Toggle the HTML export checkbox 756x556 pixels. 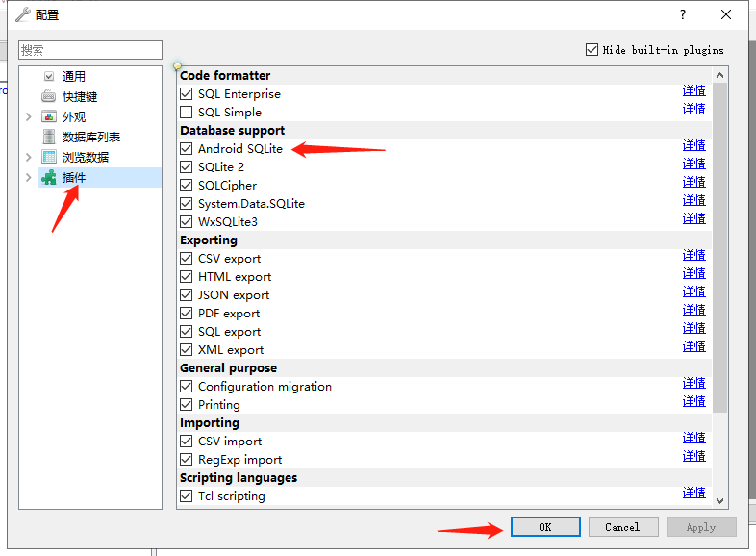186,277
